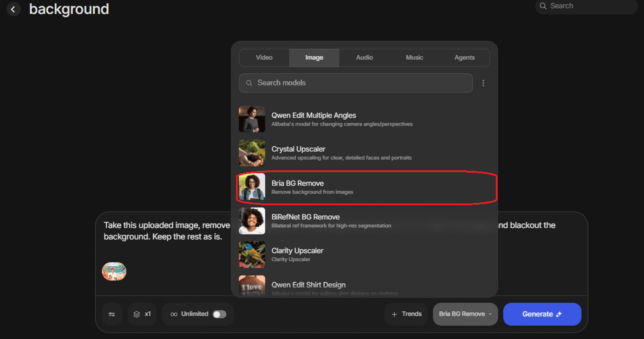
Task: Click the uploaded image thumbnail in prompt
Action: [114, 271]
